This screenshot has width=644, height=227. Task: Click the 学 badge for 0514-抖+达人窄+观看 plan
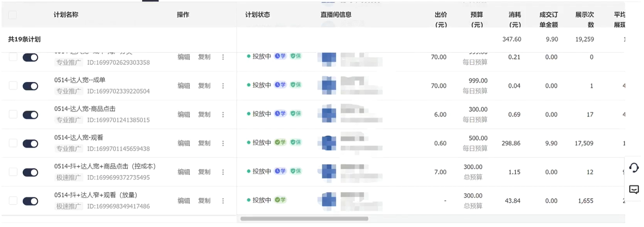point(280,200)
